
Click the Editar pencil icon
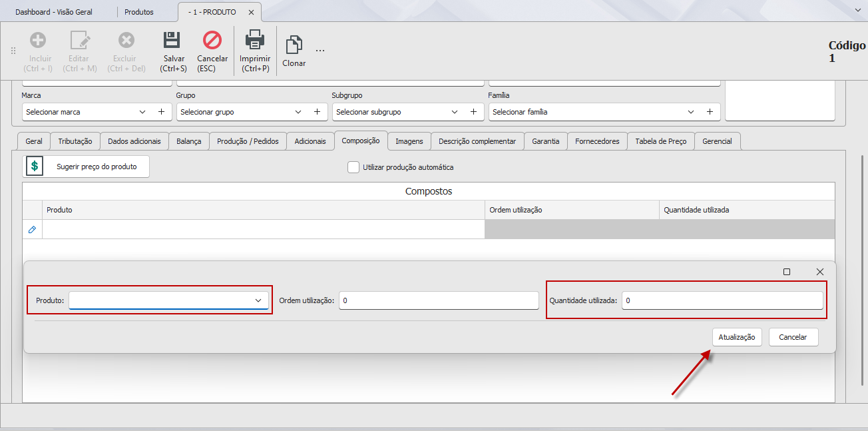pos(79,40)
